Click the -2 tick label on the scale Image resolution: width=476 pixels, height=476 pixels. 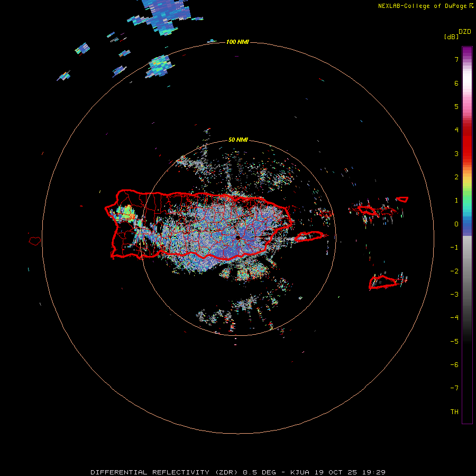click(454, 271)
